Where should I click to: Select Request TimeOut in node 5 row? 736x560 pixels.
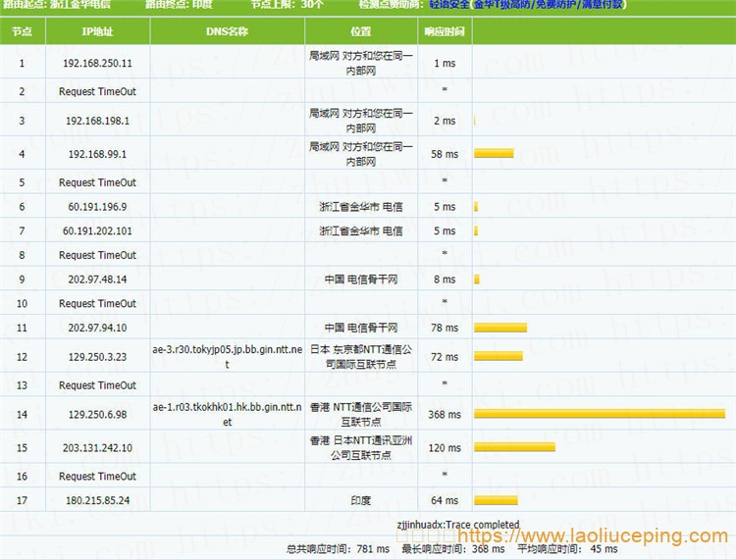point(97,183)
